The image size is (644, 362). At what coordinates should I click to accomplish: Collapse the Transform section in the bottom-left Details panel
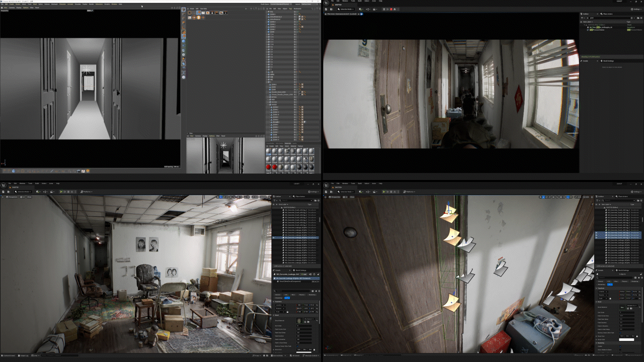274,302
